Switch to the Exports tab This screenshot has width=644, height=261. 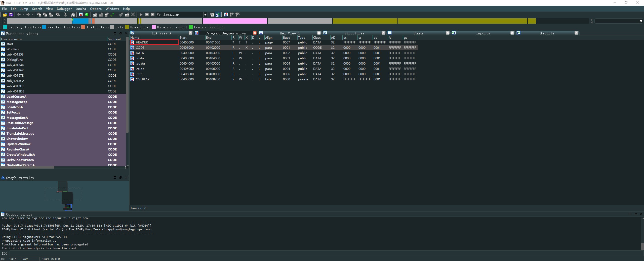tap(547, 33)
